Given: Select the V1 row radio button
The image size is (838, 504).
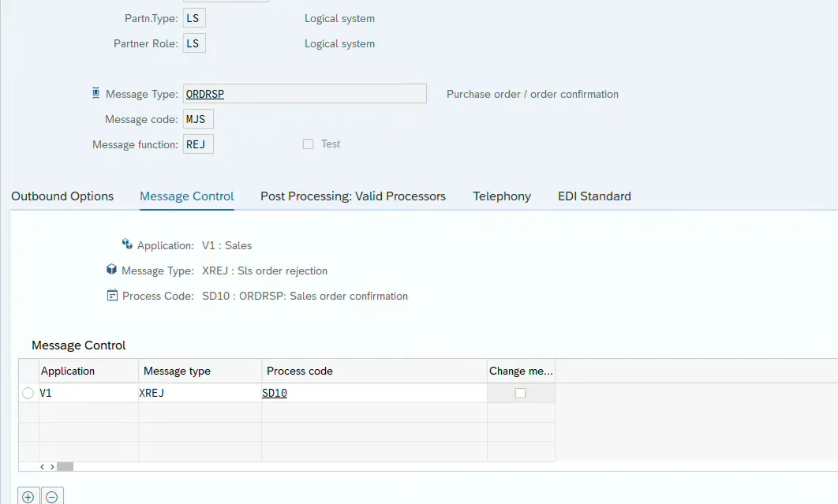Looking at the screenshot, I should [x=28, y=393].
